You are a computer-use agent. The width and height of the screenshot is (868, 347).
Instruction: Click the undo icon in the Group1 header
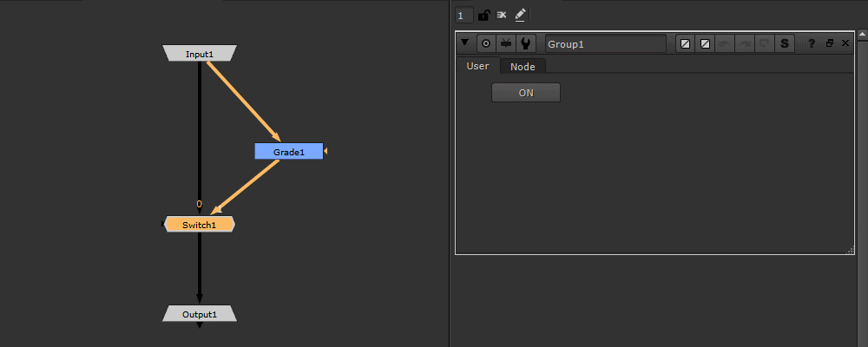[725, 43]
